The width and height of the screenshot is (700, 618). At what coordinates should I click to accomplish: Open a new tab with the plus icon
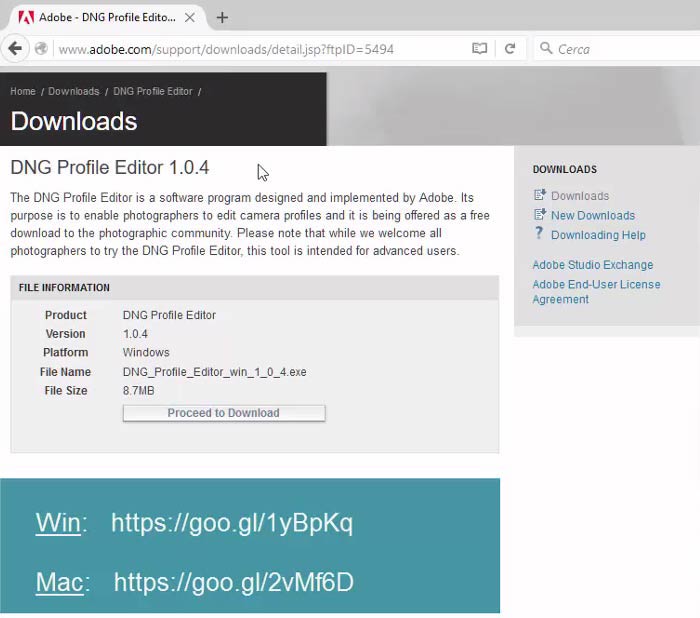coord(222,17)
